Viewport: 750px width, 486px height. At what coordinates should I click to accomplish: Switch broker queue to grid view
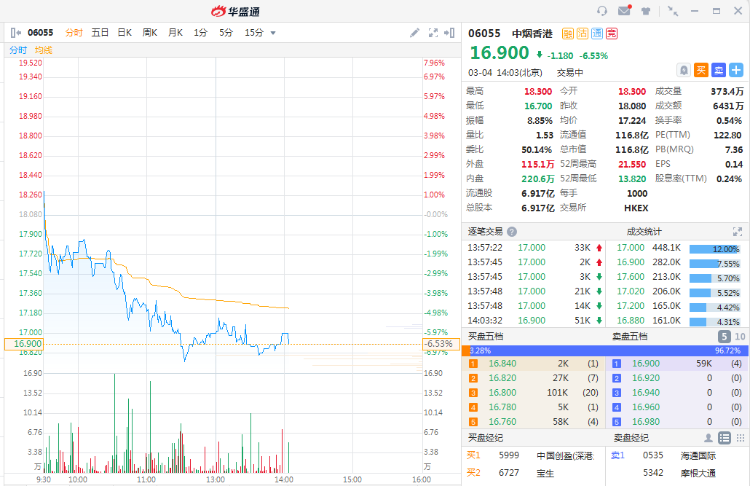pos(740,438)
